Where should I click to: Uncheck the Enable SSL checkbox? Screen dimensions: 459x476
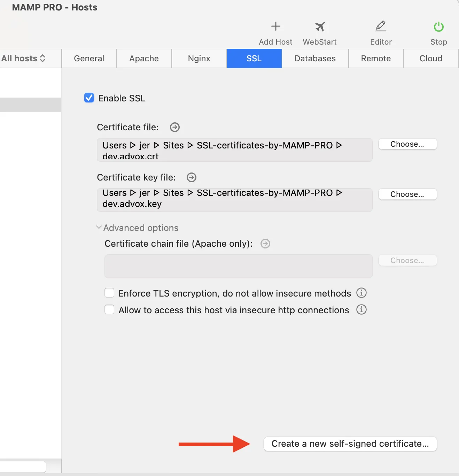(89, 98)
